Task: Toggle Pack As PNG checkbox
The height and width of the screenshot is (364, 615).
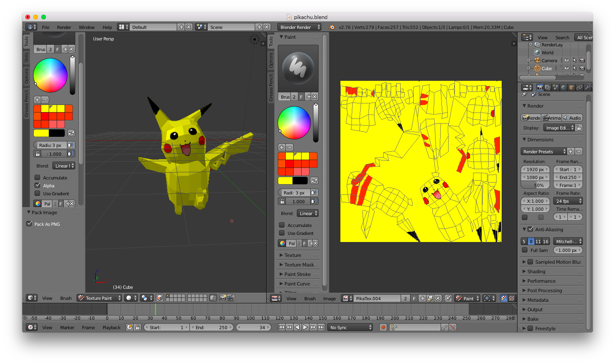Action: coord(29,224)
